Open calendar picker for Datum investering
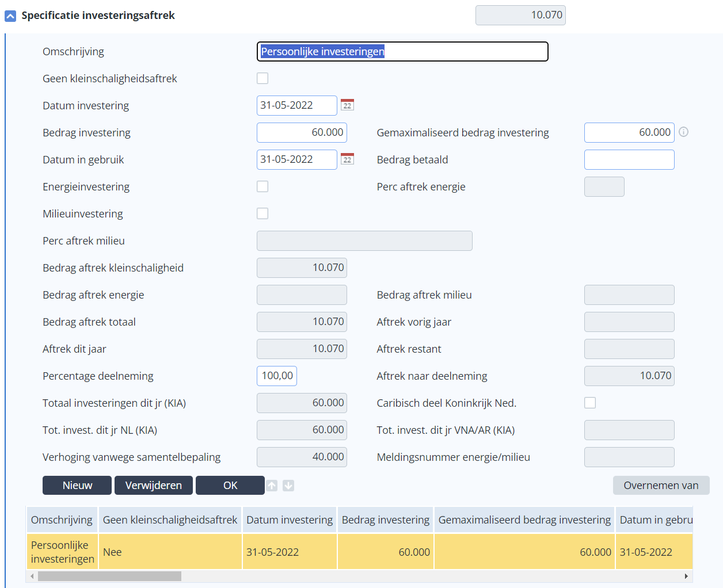The width and height of the screenshot is (723, 588). 347,105
